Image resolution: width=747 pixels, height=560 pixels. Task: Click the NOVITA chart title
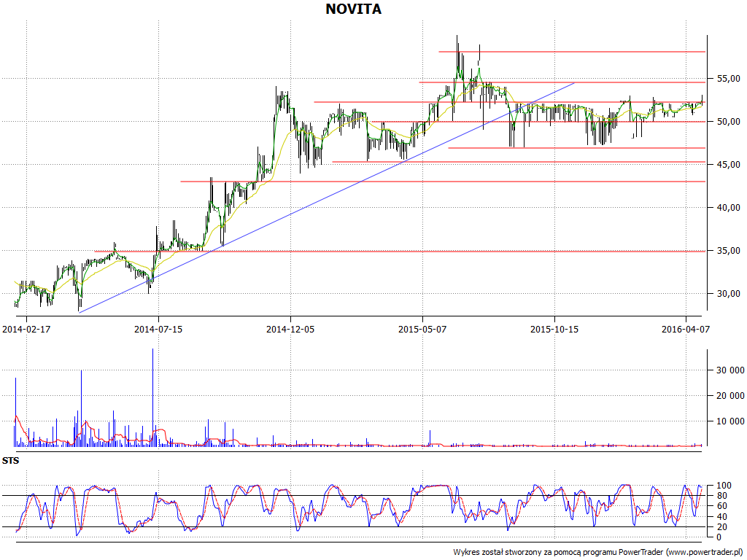[354, 9]
